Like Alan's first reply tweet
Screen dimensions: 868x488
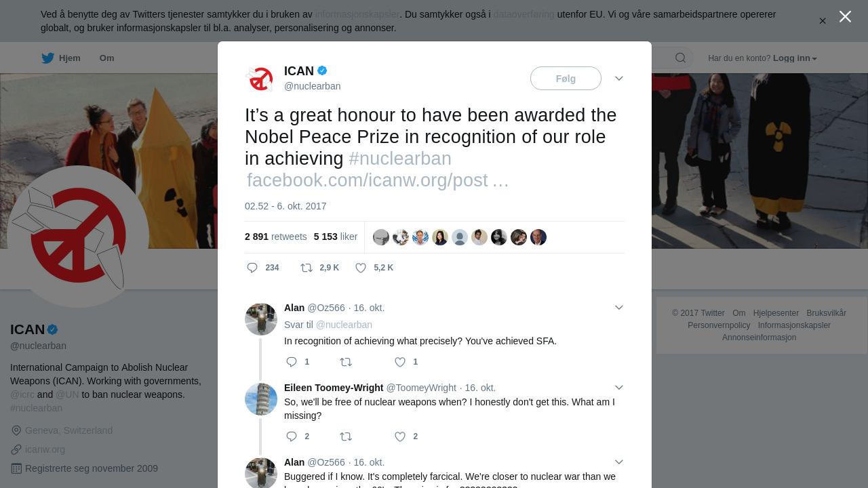(400, 362)
